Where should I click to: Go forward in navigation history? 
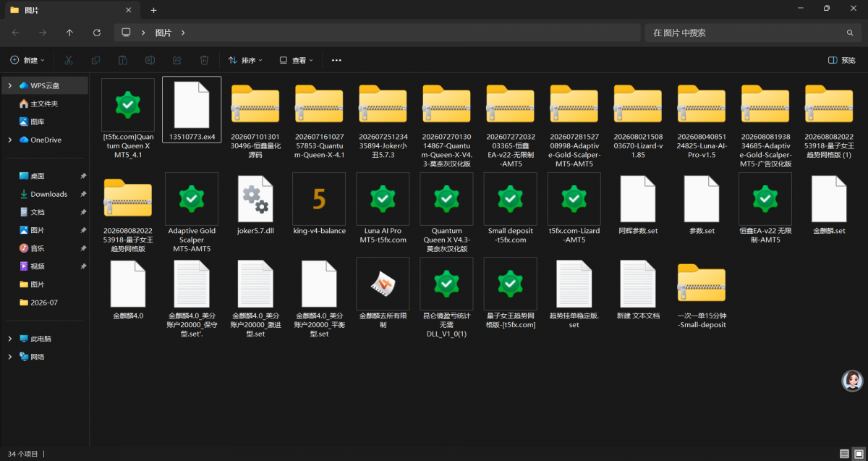(x=43, y=33)
